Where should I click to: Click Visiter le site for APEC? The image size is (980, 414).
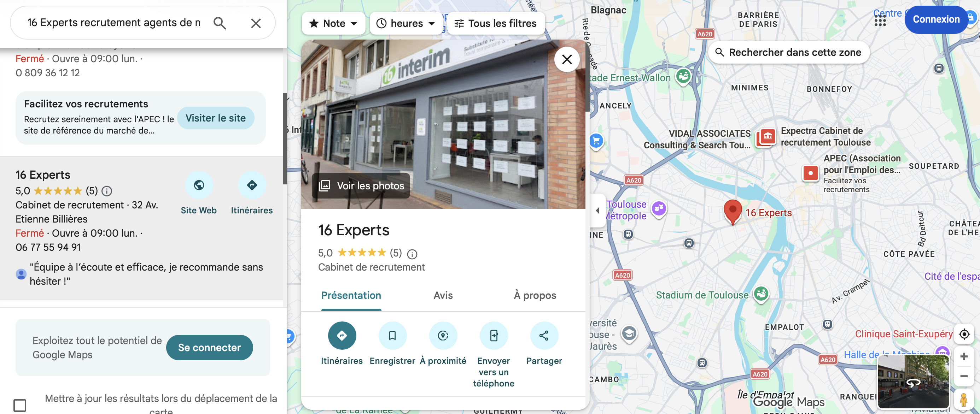click(216, 118)
